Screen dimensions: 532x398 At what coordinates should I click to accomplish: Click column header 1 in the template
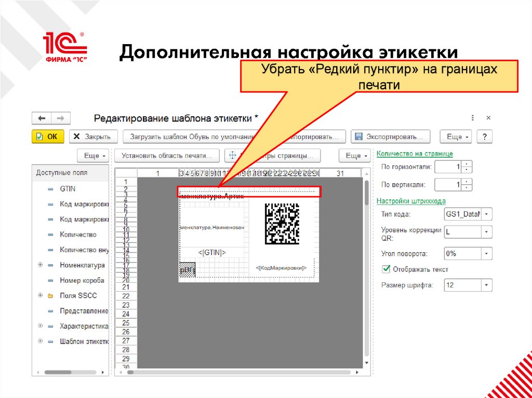(x=157, y=174)
